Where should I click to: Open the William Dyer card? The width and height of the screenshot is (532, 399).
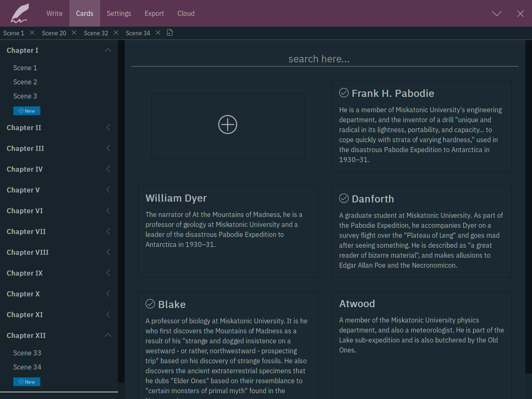[228, 232]
